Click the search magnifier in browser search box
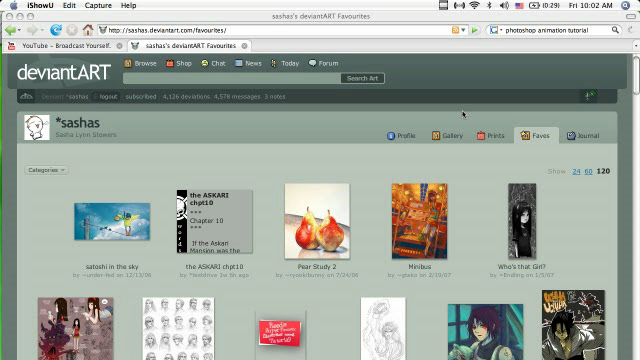640x360 pixels. click(615, 30)
